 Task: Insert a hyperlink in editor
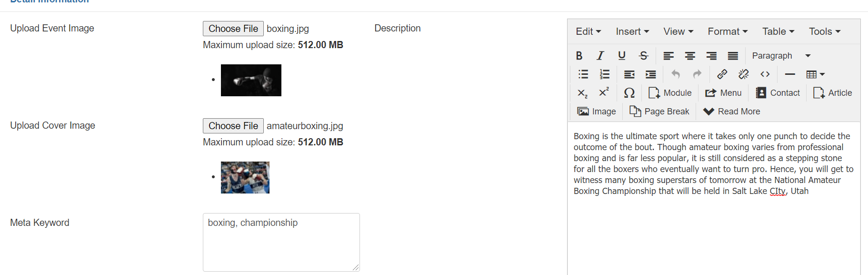(x=722, y=74)
